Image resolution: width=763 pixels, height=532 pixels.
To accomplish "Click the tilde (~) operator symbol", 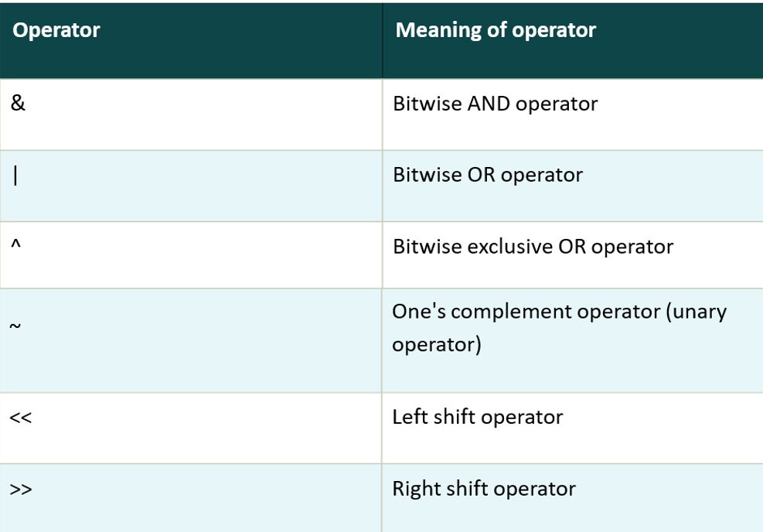I will [15, 327].
